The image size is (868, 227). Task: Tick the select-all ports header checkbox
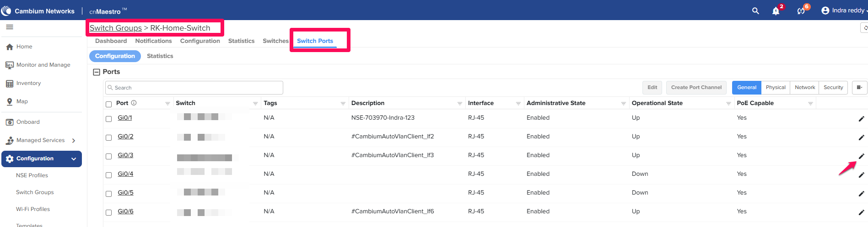click(109, 104)
